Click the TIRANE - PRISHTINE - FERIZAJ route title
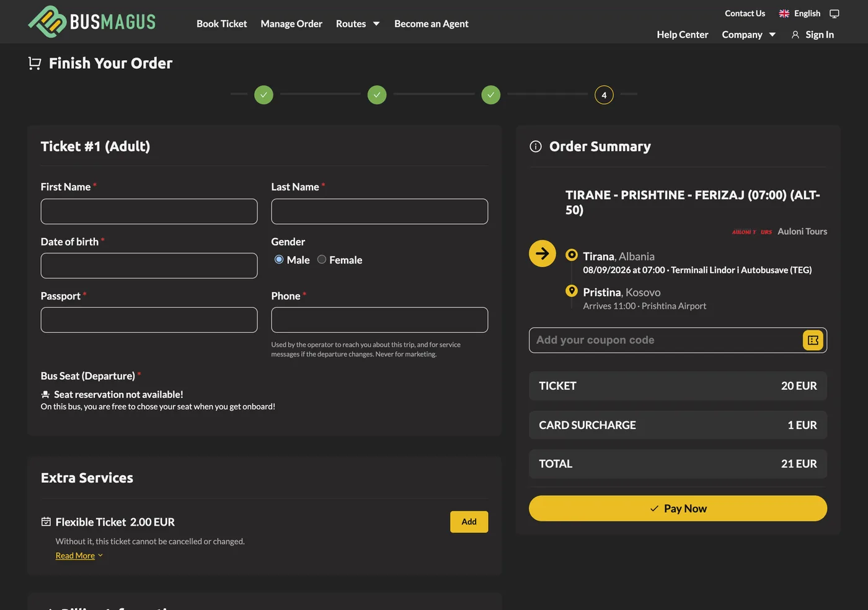The height and width of the screenshot is (610, 868). tap(693, 203)
